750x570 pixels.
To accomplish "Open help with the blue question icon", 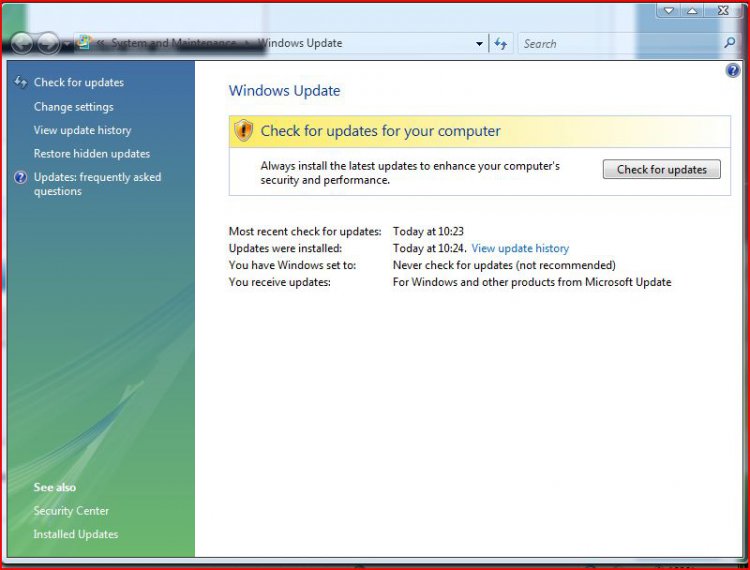I will point(733,71).
